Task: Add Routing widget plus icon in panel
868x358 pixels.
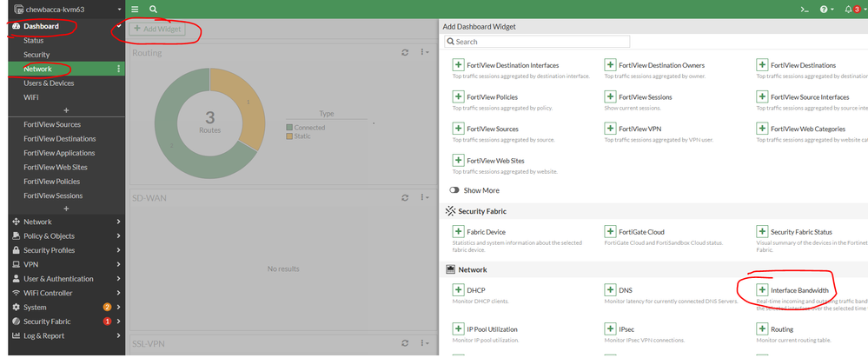Action: (x=762, y=328)
